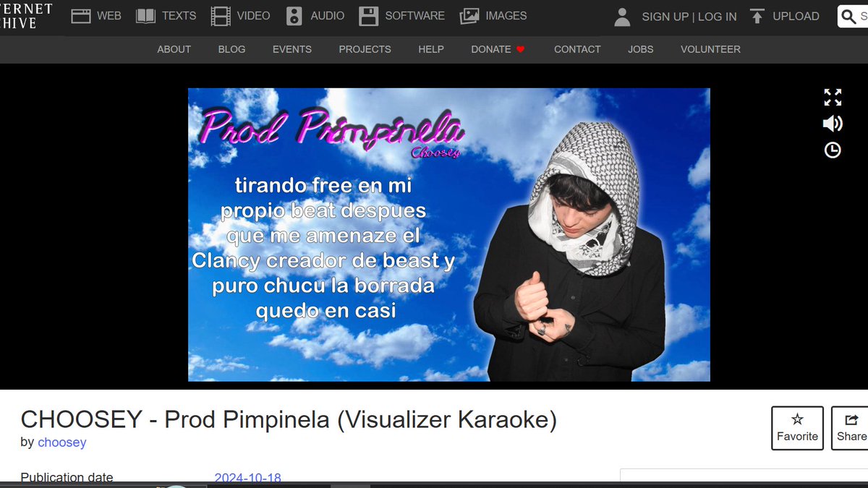Click the choosey author link

tap(62, 442)
